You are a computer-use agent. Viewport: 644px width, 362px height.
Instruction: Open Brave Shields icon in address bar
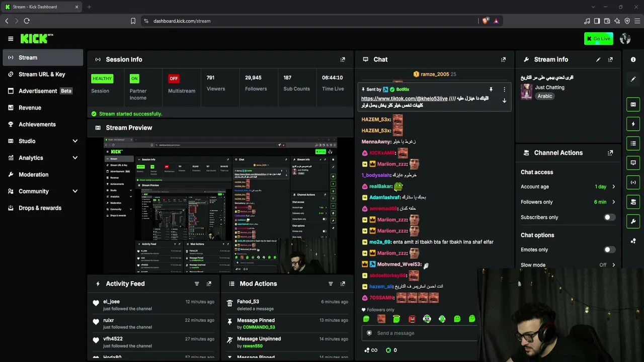(x=485, y=21)
